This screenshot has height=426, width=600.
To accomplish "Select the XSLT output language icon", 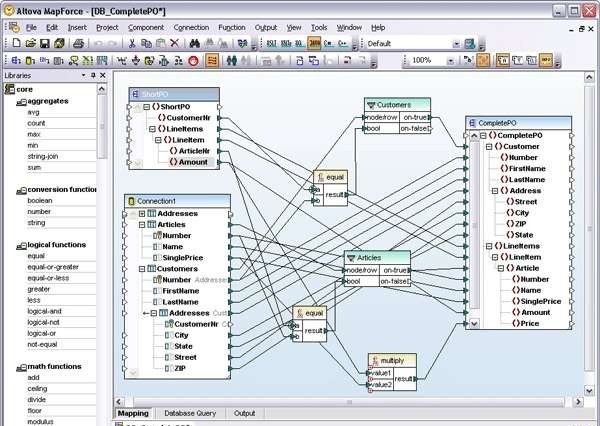I will pyautogui.click(x=271, y=44).
